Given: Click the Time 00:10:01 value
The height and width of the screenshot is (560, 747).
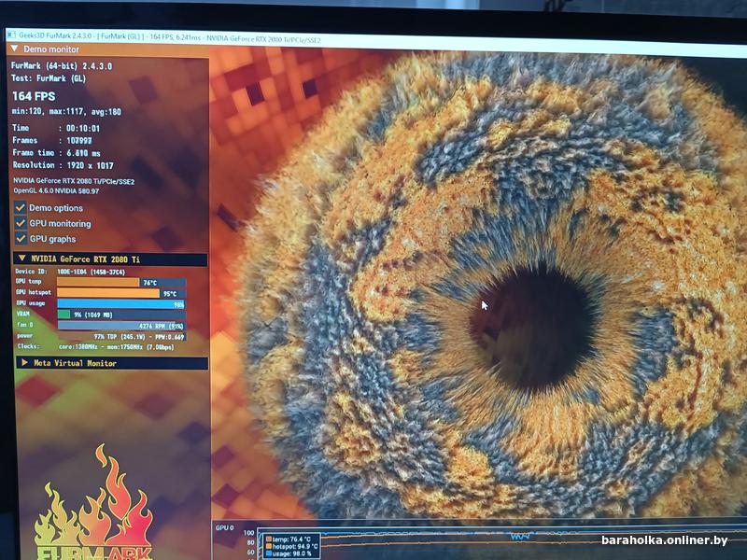Looking at the screenshot, I should (83, 129).
